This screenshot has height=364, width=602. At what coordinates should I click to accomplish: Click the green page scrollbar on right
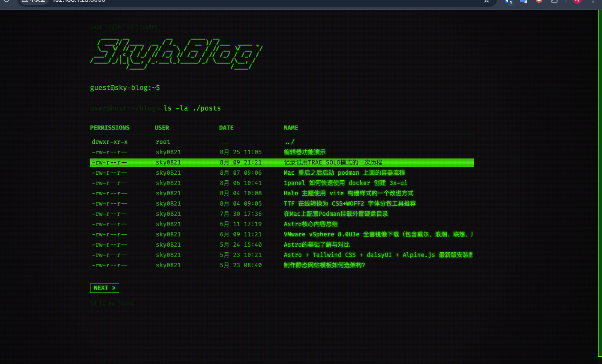[x=600, y=183]
